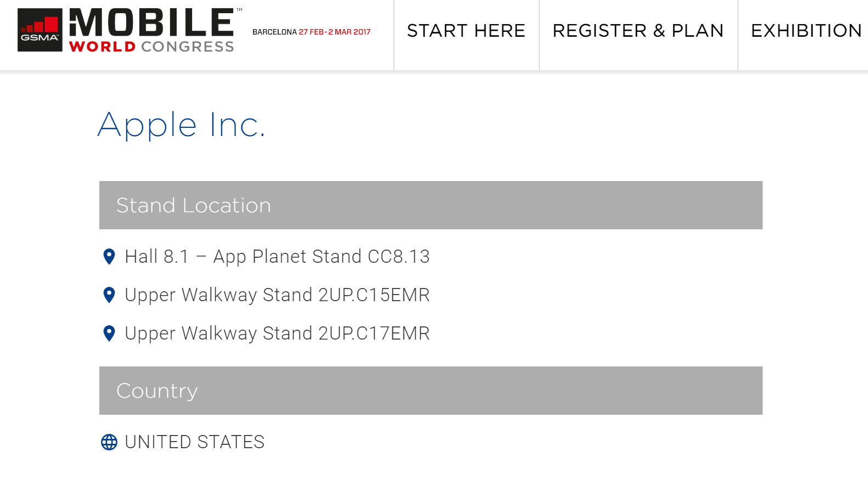Select the Hall 8.1 App Planet Stand CC8.13 entry
Screen dimensions: 868x480
278,256
